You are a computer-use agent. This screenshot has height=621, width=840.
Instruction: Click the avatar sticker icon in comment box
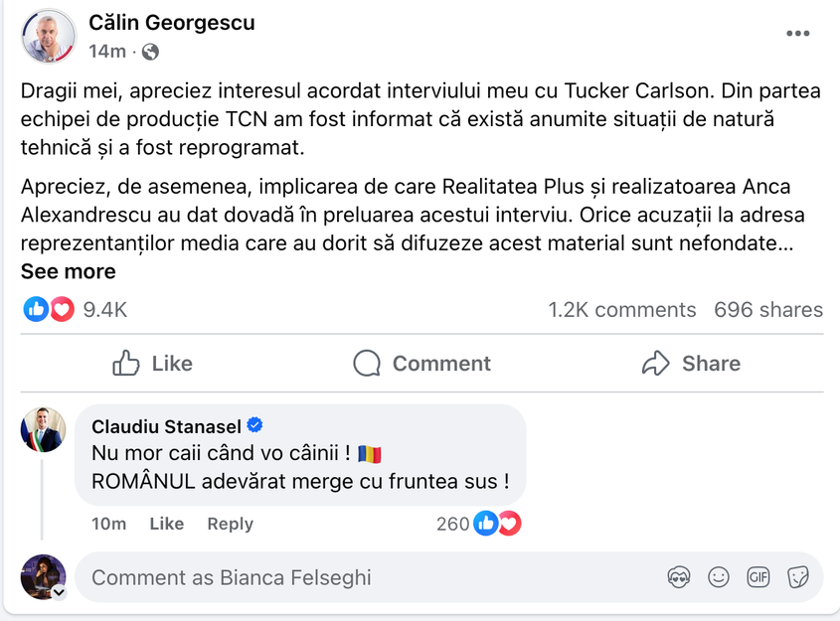tap(679, 577)
